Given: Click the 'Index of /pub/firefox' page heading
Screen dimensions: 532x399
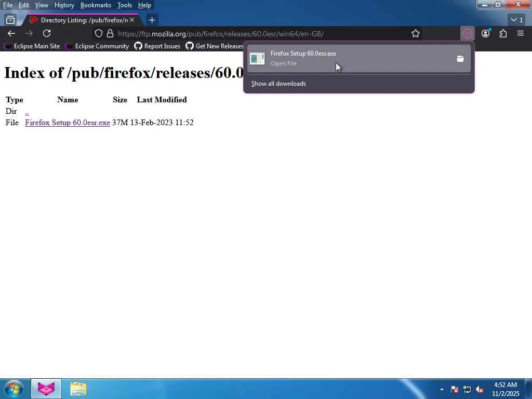Looking at the screenshot, I should pyautogui.click(x=124, y=73).
